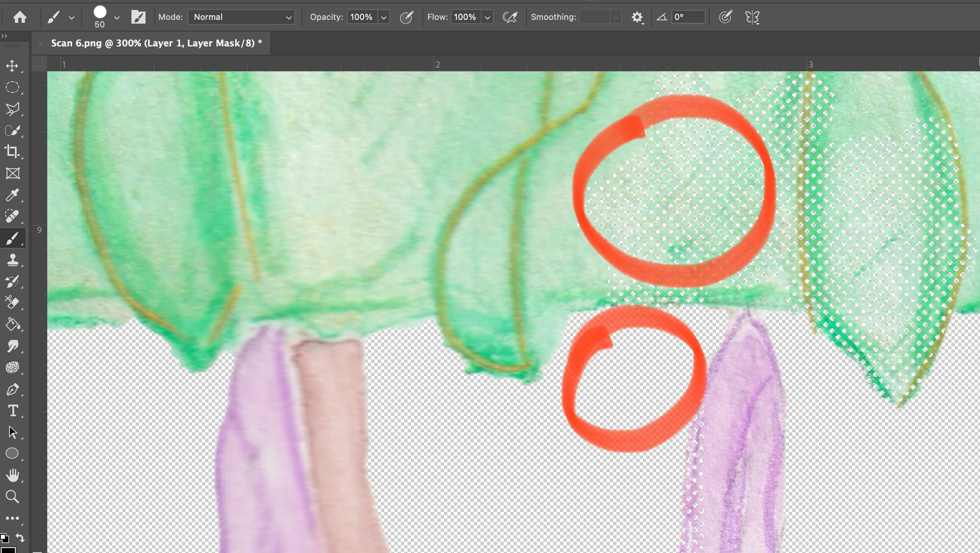This screenshot has height=553, width=980.
Task: Toggle the brush settings panel
Action: click(138, 17)
